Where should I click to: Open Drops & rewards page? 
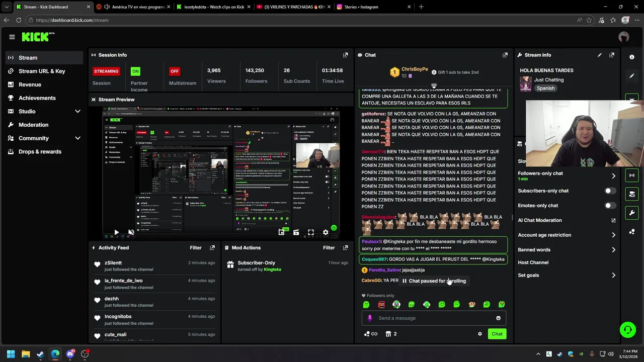44,152
